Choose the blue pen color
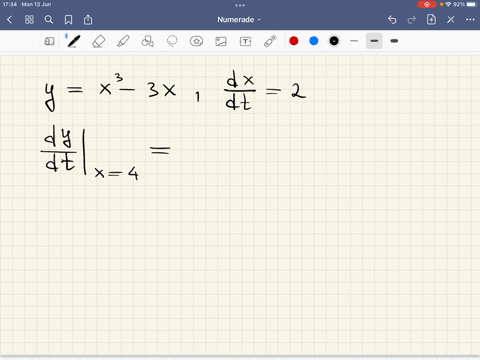 pyautogui.click(x=314, y=41)
